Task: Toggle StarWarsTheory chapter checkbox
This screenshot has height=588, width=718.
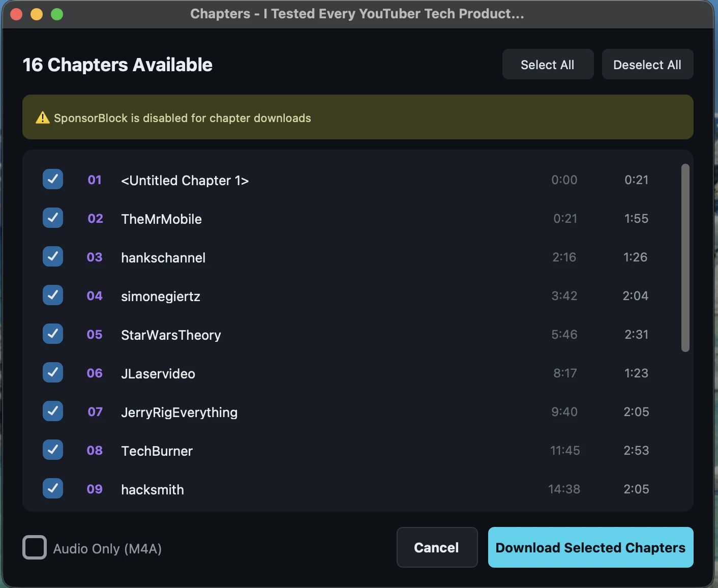Action: 53,334
